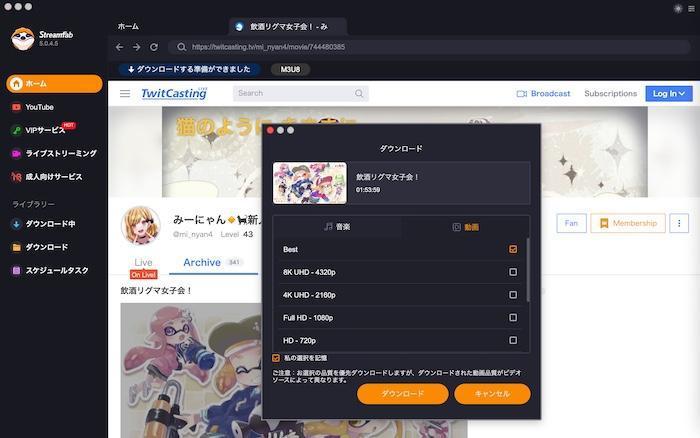Click the Broadcast link

tap(543, 93)
